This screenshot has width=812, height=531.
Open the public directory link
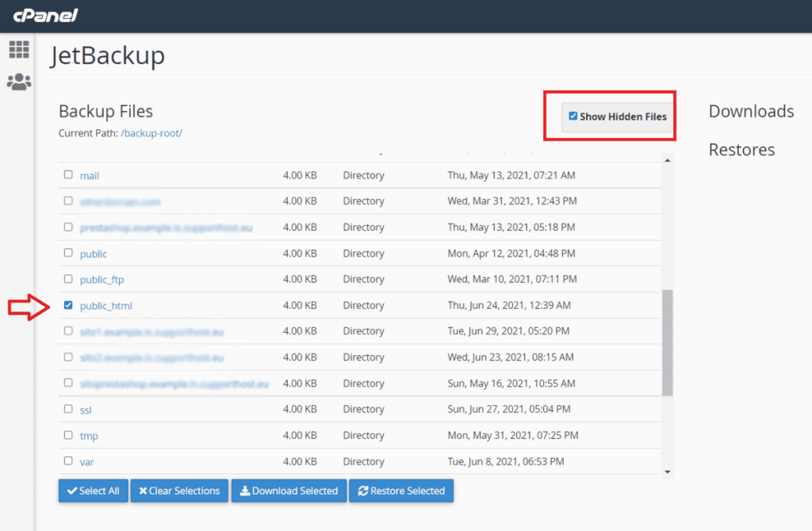(94, 254)
